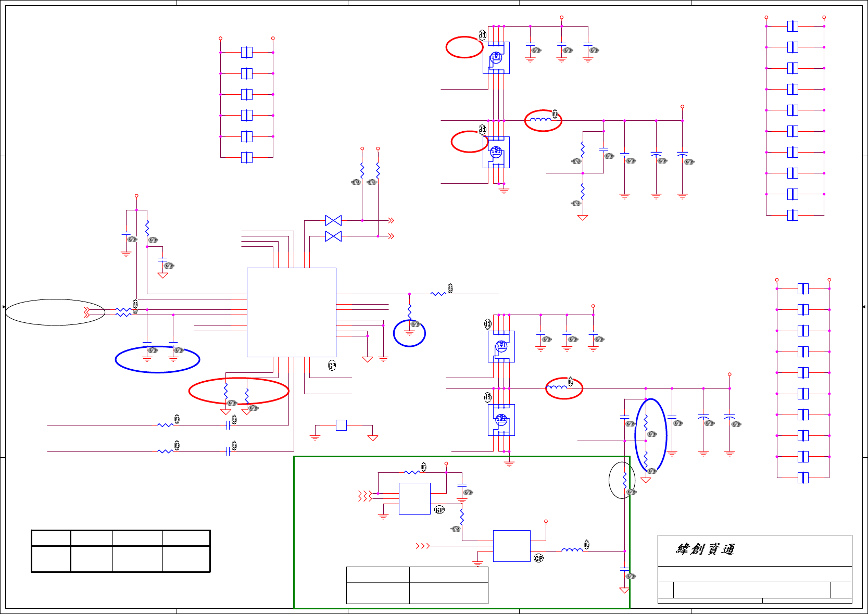The image size is (868, 614).
Task: Select the lower bowtie symbol above the IC
Action: 333,236
